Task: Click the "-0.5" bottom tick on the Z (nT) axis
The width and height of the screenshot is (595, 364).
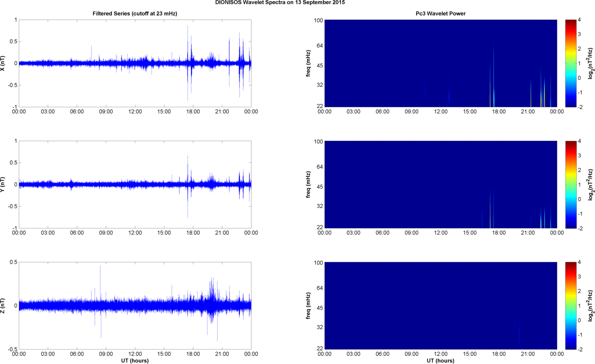Action: click(12, 349)
